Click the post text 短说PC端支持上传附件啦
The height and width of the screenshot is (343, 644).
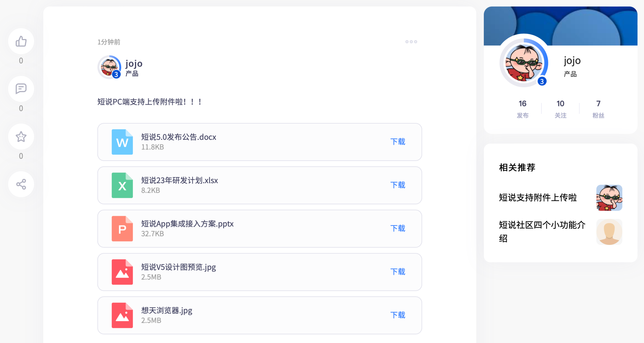point(150,102)
